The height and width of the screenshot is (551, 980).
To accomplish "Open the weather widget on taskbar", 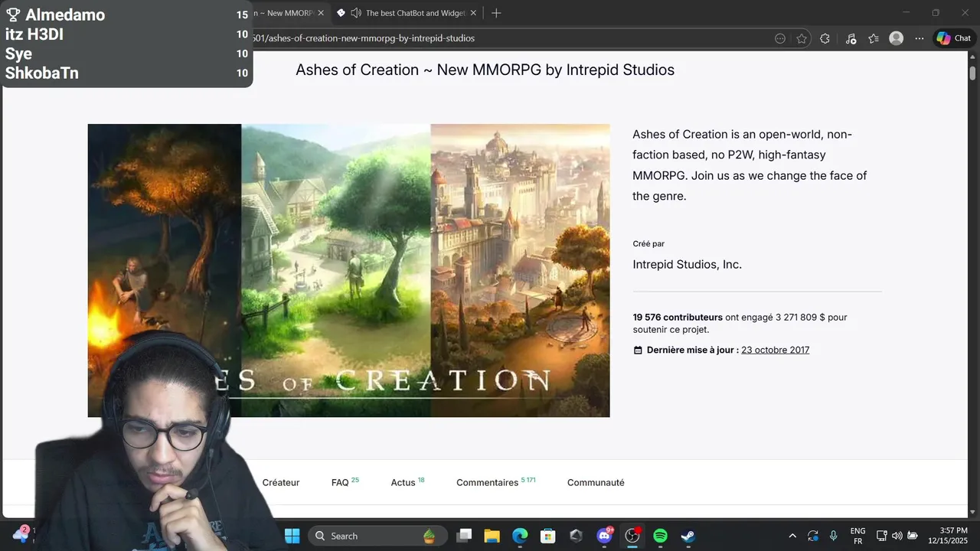I will (x=21, y=534).
